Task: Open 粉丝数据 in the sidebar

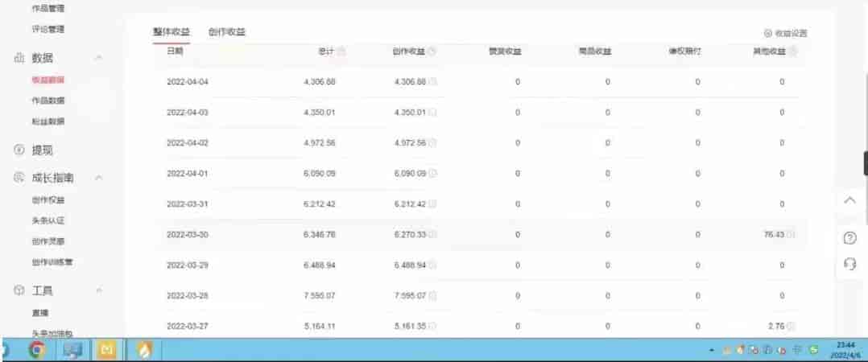Action: point(48,121)
